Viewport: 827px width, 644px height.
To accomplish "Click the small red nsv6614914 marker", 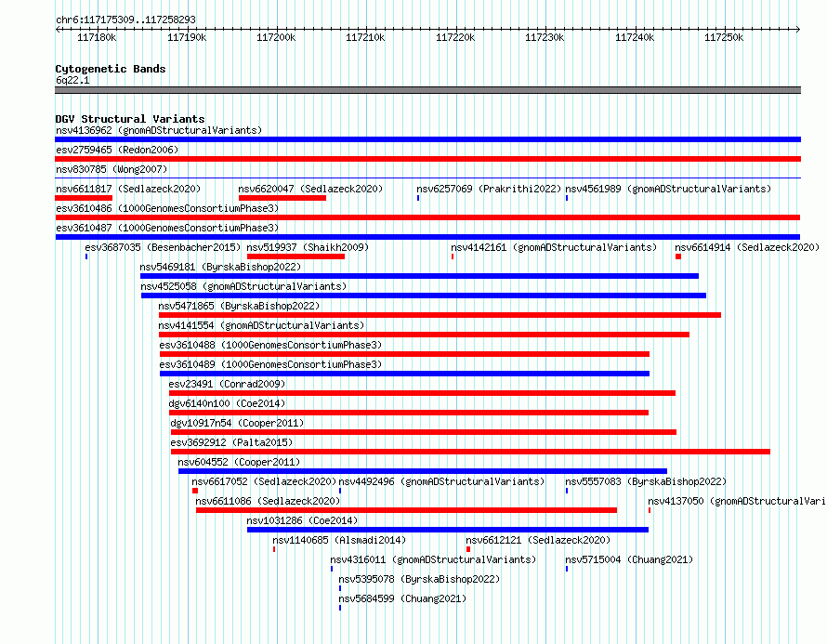I will pyautogui.click(x=678, y=256).
